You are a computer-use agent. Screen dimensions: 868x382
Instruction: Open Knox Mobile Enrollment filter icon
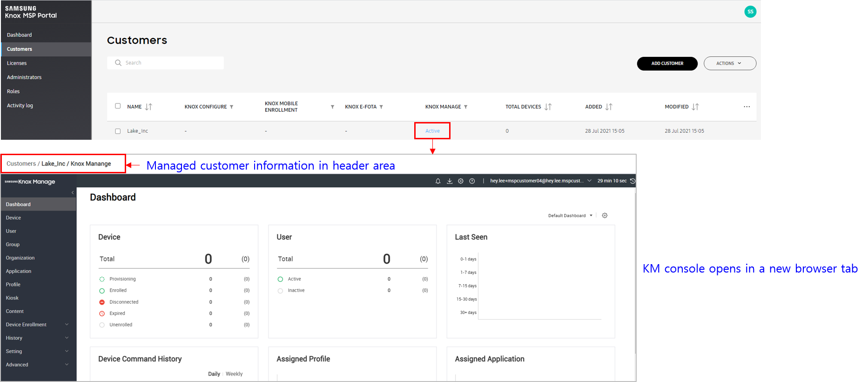point(332,107)
